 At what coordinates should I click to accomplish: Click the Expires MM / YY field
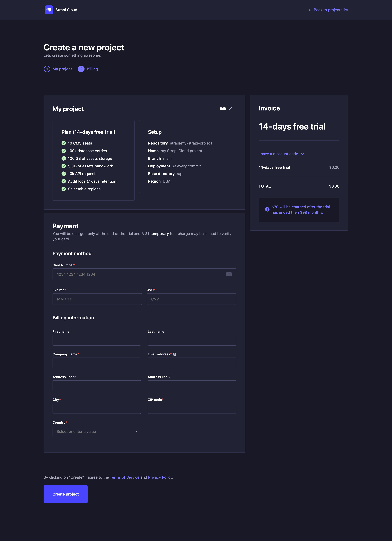[x=97, y=299]
